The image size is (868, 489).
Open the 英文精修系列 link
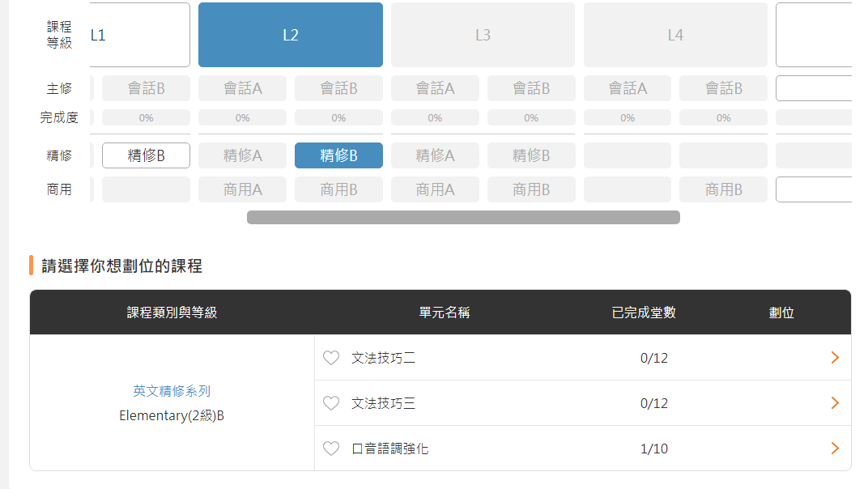point(172,391)
